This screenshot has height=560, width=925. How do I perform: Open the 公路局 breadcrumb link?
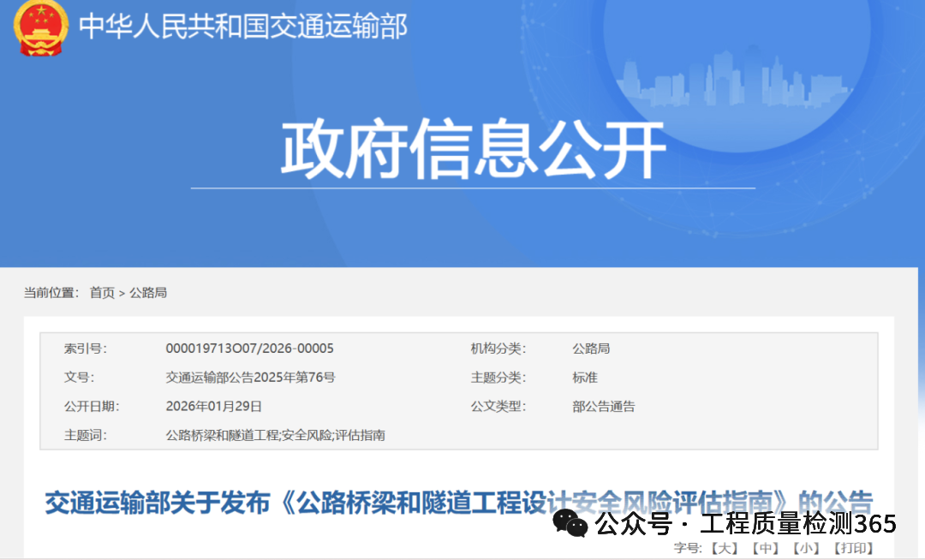coord(148,292)
